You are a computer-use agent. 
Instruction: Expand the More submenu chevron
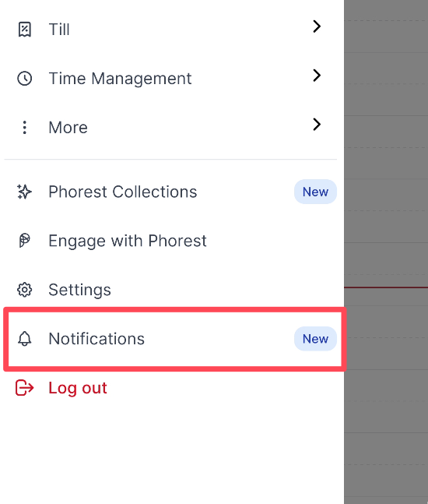point(317,125)
